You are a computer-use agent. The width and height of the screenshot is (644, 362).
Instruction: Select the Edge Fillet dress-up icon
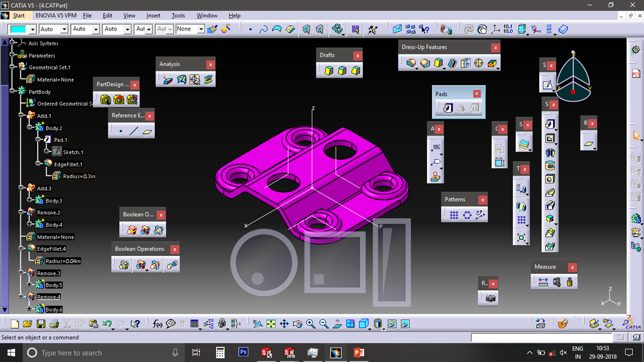412,63
